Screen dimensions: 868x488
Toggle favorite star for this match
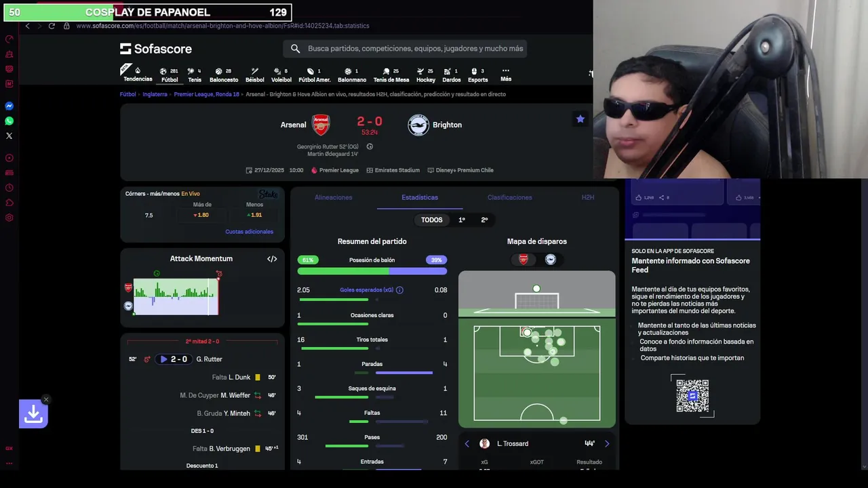tap(580, 119)
